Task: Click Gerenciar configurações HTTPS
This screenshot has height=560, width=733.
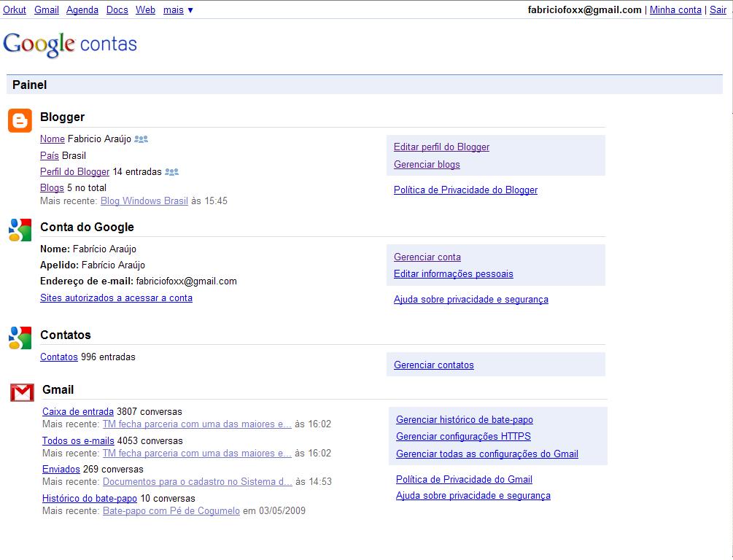Action: (x=463, y=437)
